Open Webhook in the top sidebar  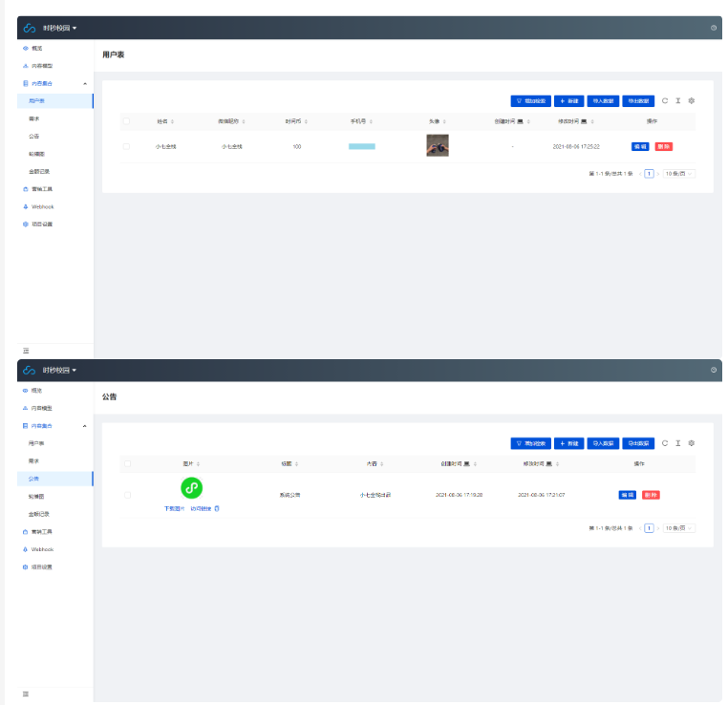click(x=42, y=206)
